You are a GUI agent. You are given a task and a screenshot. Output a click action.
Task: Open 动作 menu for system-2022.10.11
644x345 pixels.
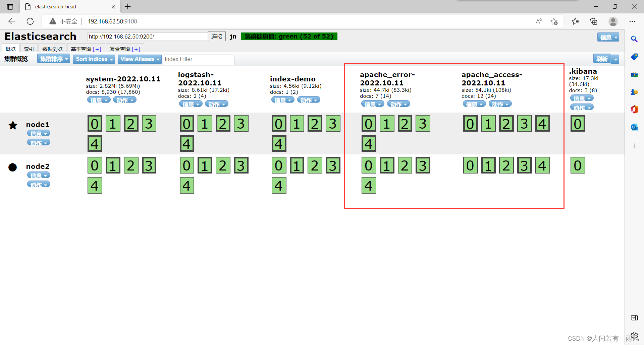click(x=125, y=100)
